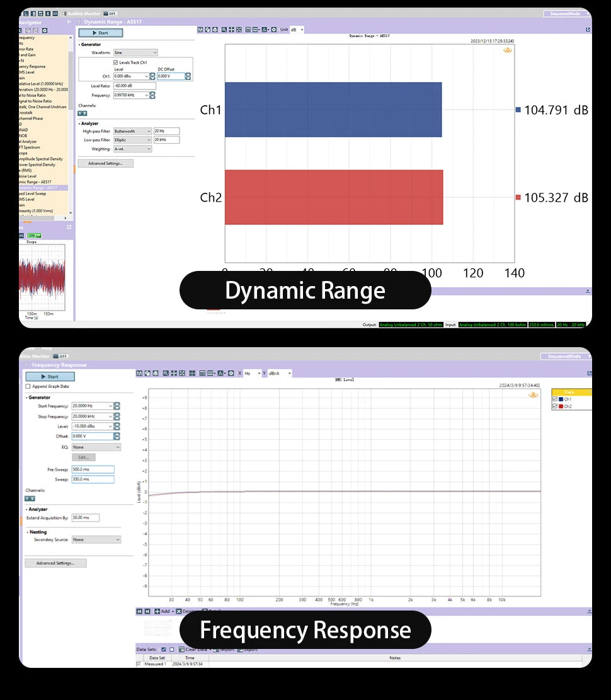Click the settings gear icon in Navigator panel
Screen dimensions: 611x700
pyautogui.click(x=45, y=30)
